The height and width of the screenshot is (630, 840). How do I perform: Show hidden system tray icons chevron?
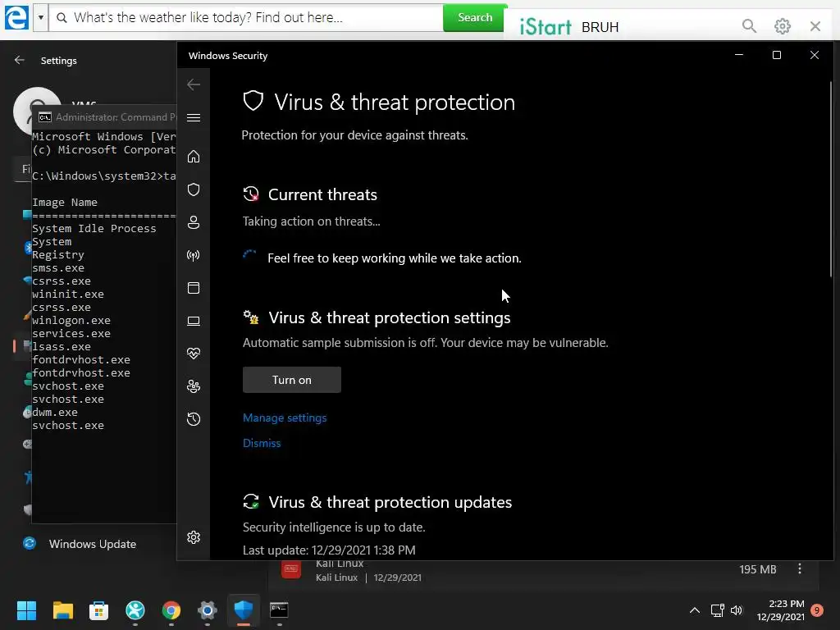[x=695, y=610]
